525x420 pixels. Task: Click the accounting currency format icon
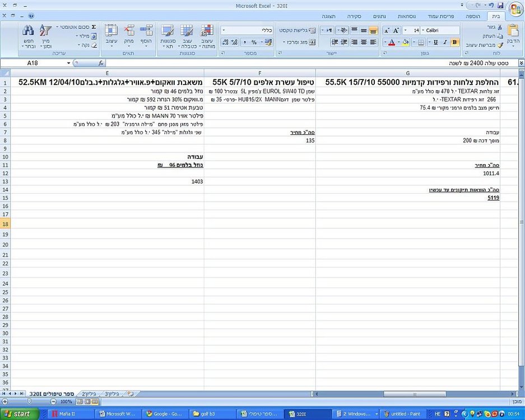268,42
